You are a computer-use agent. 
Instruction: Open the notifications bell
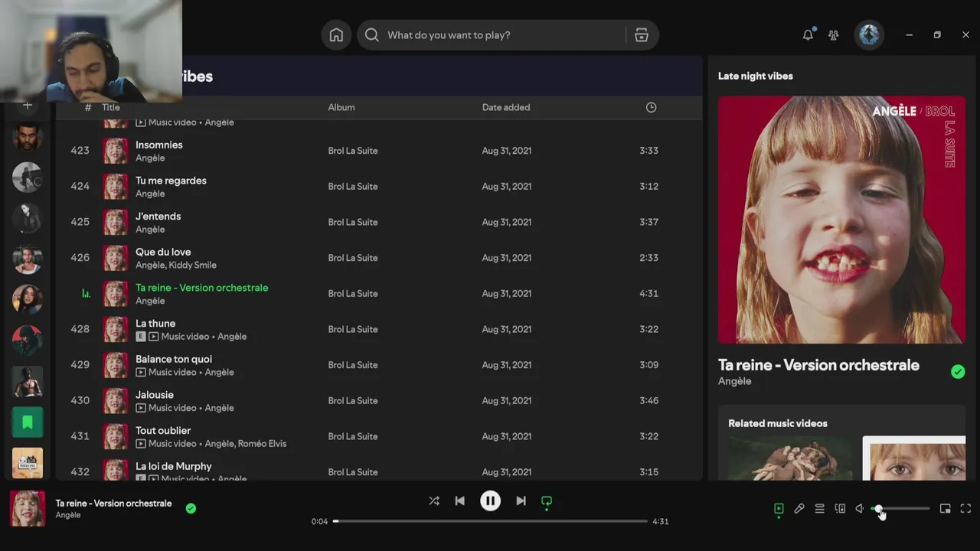(808, 35)
